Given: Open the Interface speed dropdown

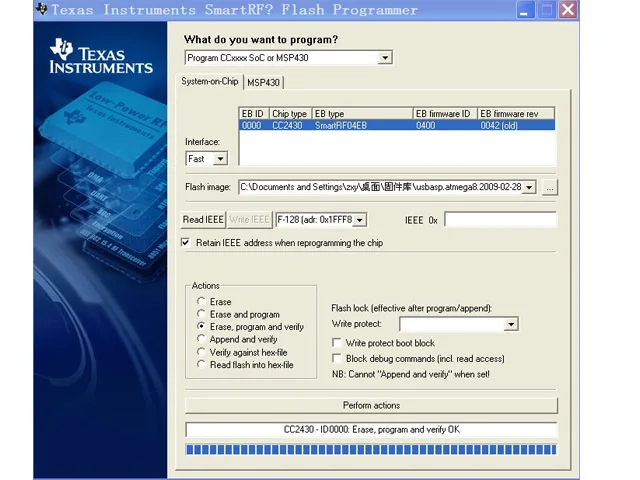Looking at the screenshot, I should coord(220,159).
